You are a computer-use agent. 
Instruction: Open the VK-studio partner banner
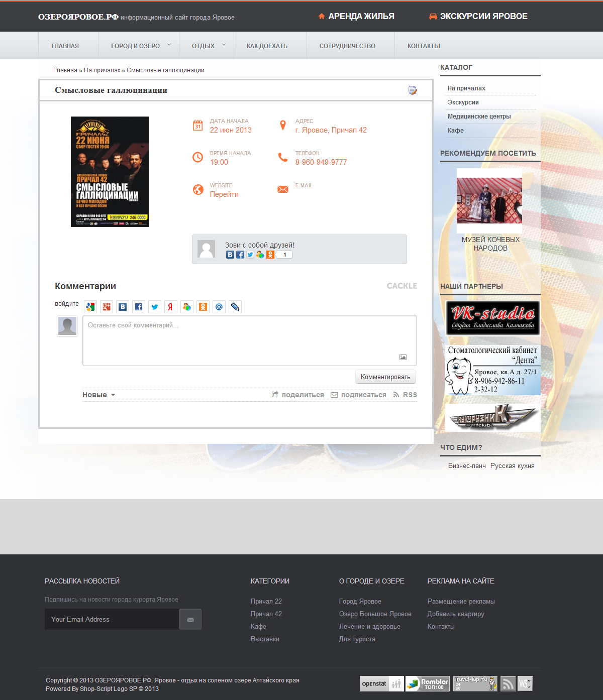coord(493,318)
